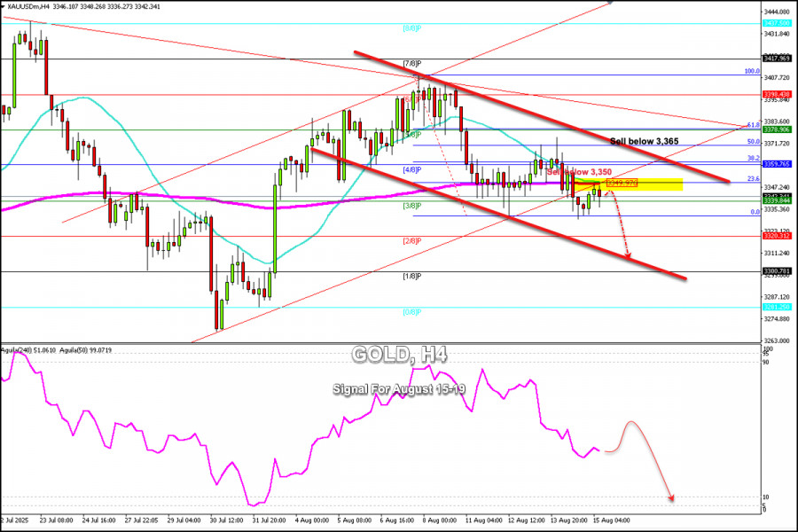Click the 3417.969 black price label
Screen dimensions: 798x532
point(777,59)
